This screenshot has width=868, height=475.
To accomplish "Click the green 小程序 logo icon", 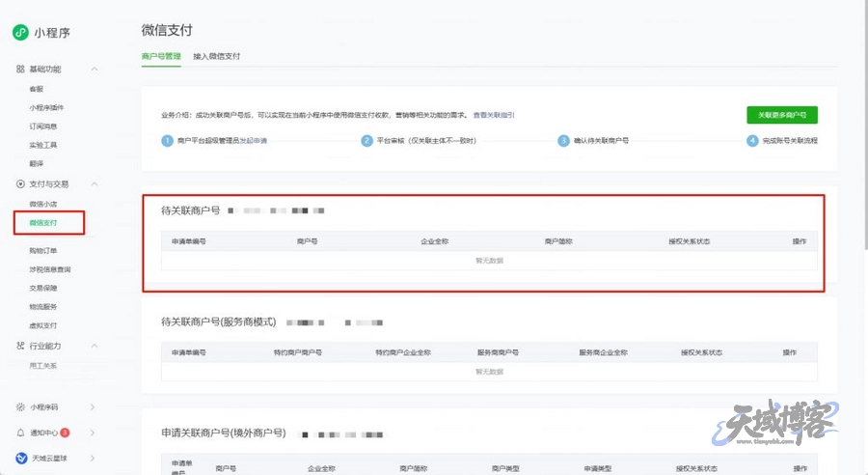I will [20, 33].
